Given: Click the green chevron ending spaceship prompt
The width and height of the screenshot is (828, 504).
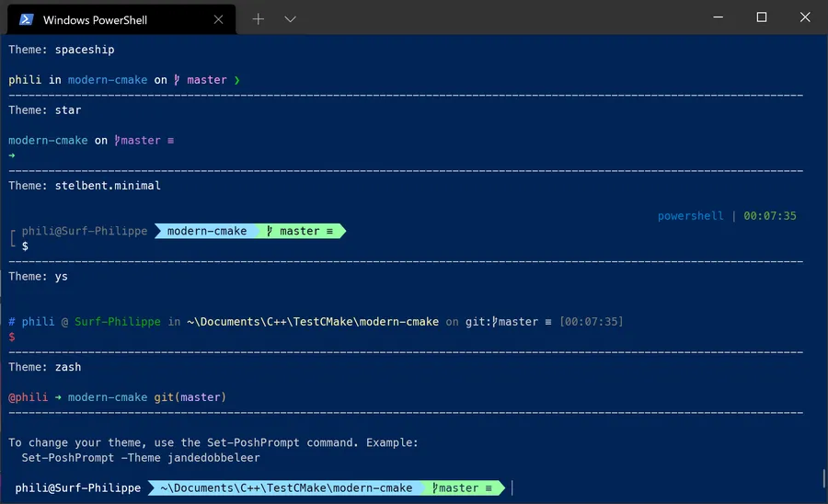Looking at the screenshot, I should click(237, 80).
